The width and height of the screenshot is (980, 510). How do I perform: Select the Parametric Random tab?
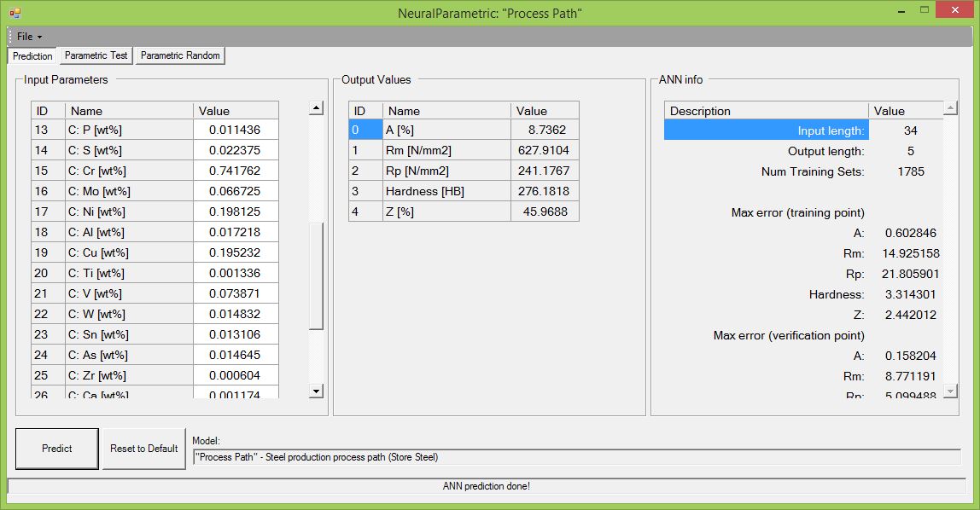pyautogui.click(x=180, y=55)
